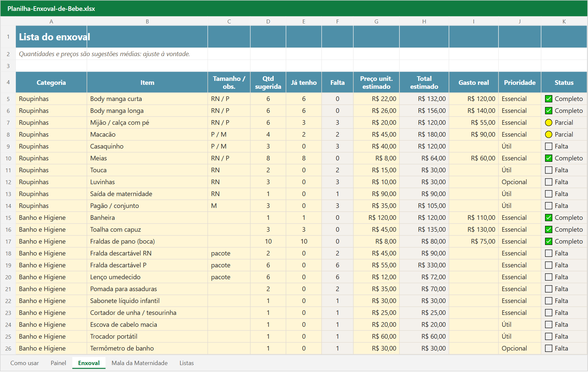Select row 5 header number
Viewport: 588px width, 372px height.
pos(8,99)
